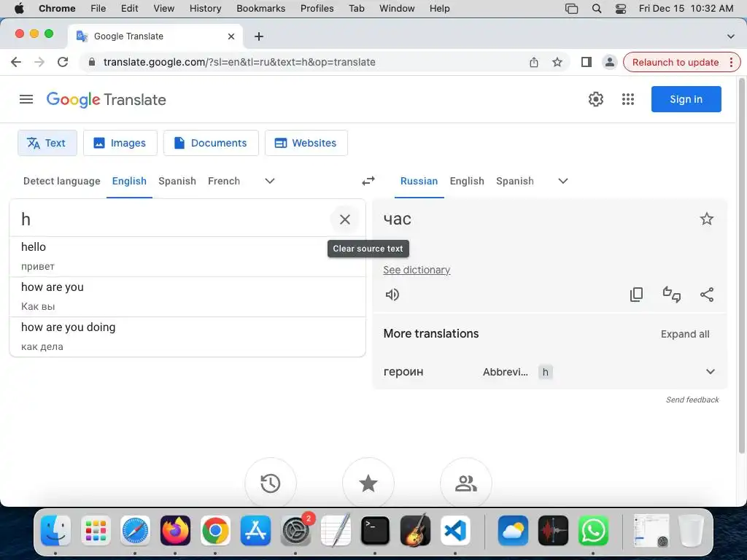Open the Contribute community button
747x560 pixels.
[x=466, y=483]
